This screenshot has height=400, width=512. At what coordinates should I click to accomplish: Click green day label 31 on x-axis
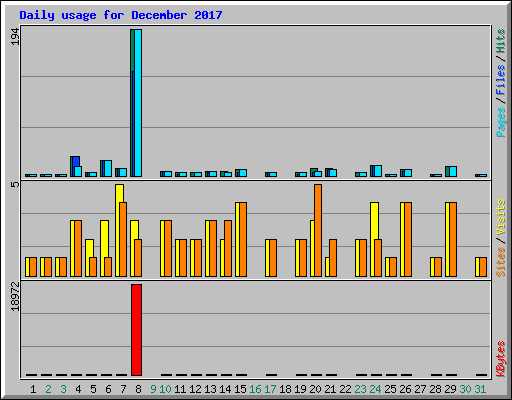point(480,389)
